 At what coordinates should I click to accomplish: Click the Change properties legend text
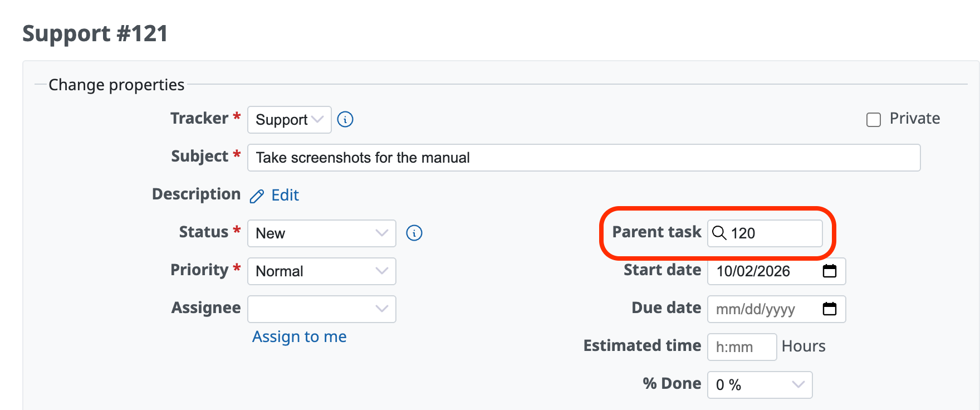tap(116, 85)
